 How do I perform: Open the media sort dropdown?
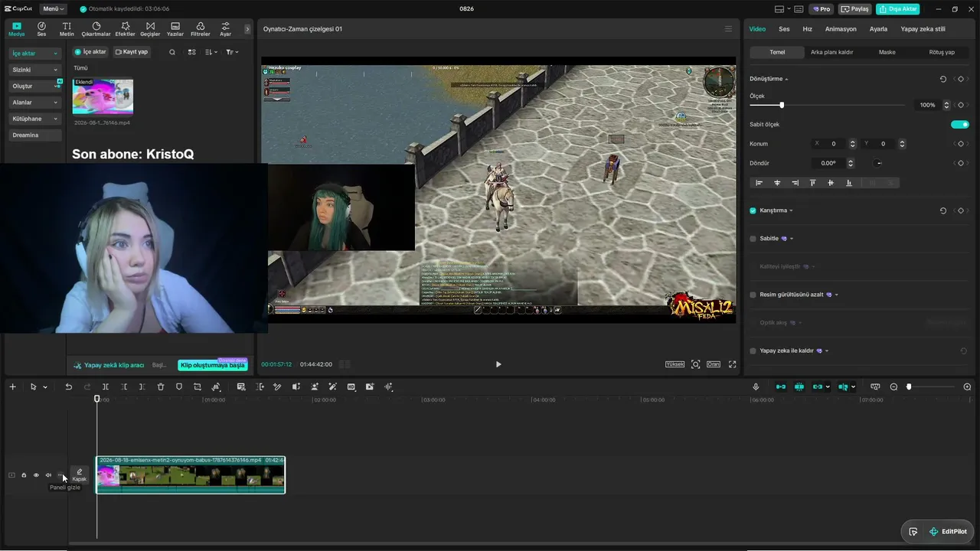tap(211, 52)
